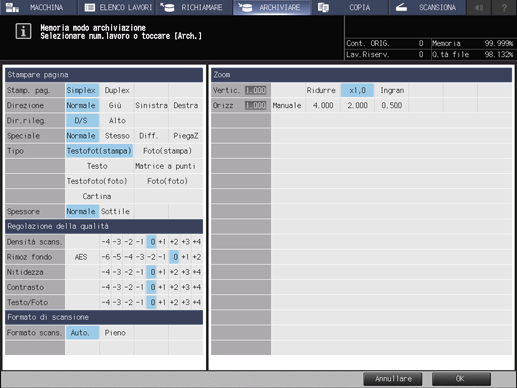Choose Testo original type
The width and height of the screenshot is (517, 388).
coord(99,166)
